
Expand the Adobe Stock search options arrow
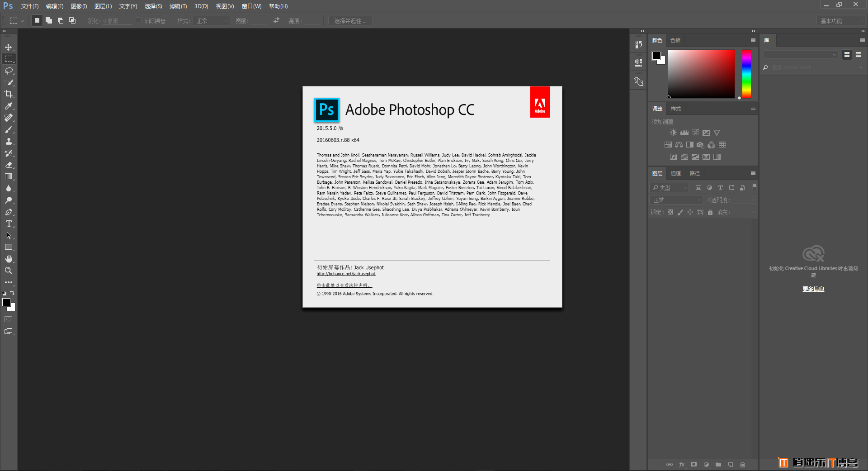pos(860,67)
